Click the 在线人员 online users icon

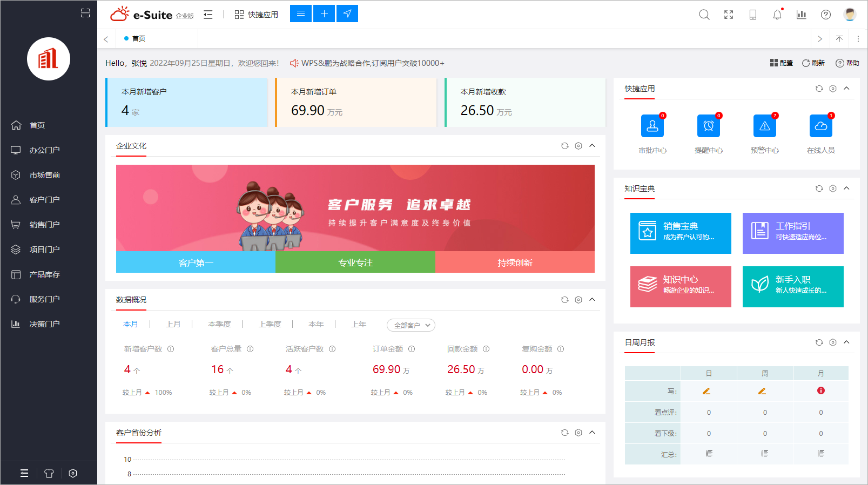click(x=820, y=126)
